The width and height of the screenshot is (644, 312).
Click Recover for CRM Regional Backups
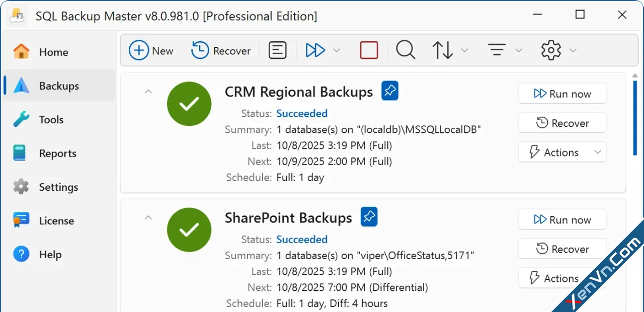pyautogui.click(x=562, y=123)
